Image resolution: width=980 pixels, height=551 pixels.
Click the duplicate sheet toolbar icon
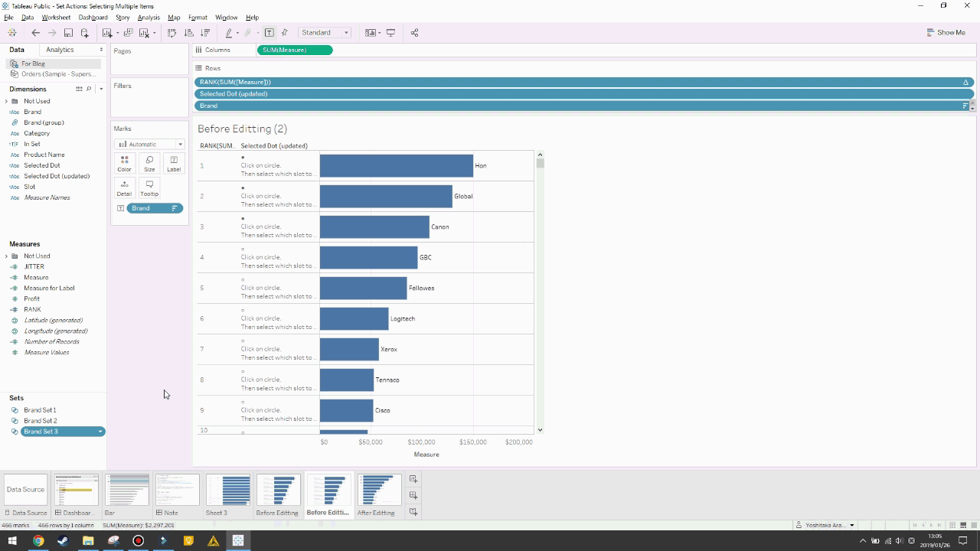pyautogui.click(x=128, y=33)
